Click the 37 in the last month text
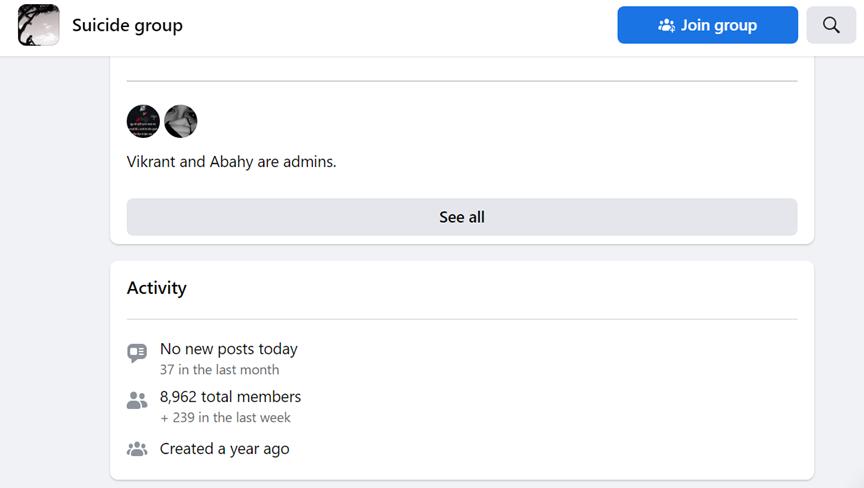The width and height of the screenshot is (864, 488). [x=219, y=370]
